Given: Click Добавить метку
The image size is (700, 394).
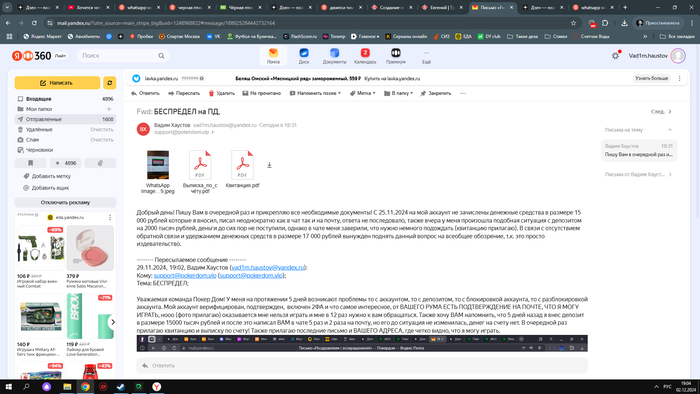Looking at the screenshot, I should point(47,176).
